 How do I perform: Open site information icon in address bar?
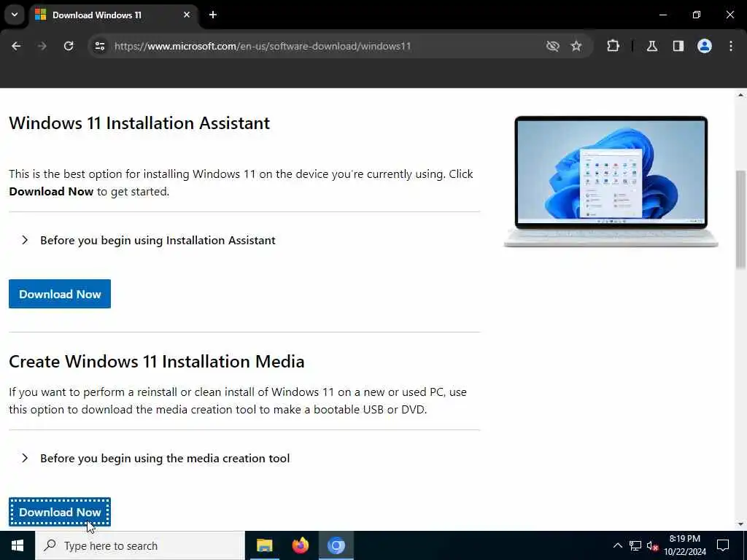(x=99, y=46)
